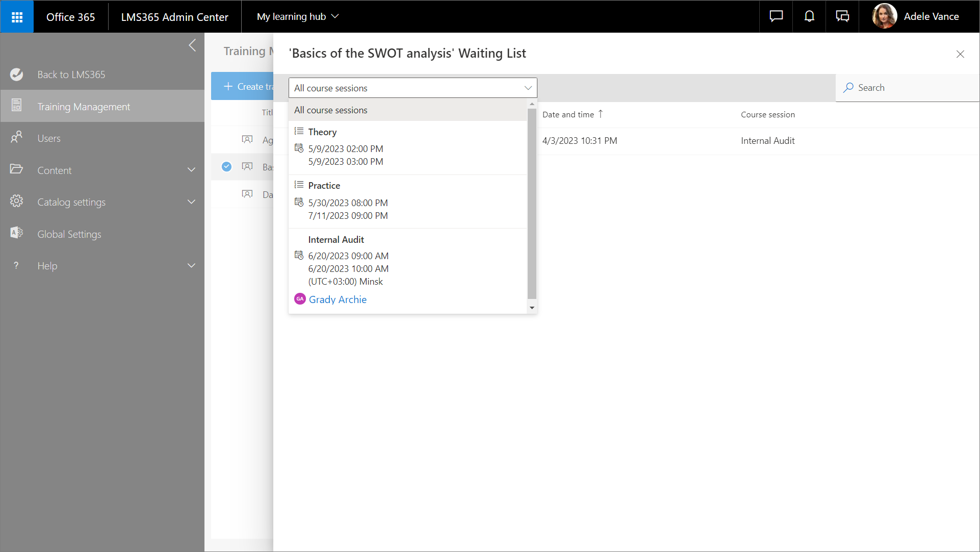The image size is (980, 552).
Task: Select the Theory session option
Action: (x=322, y=132)
